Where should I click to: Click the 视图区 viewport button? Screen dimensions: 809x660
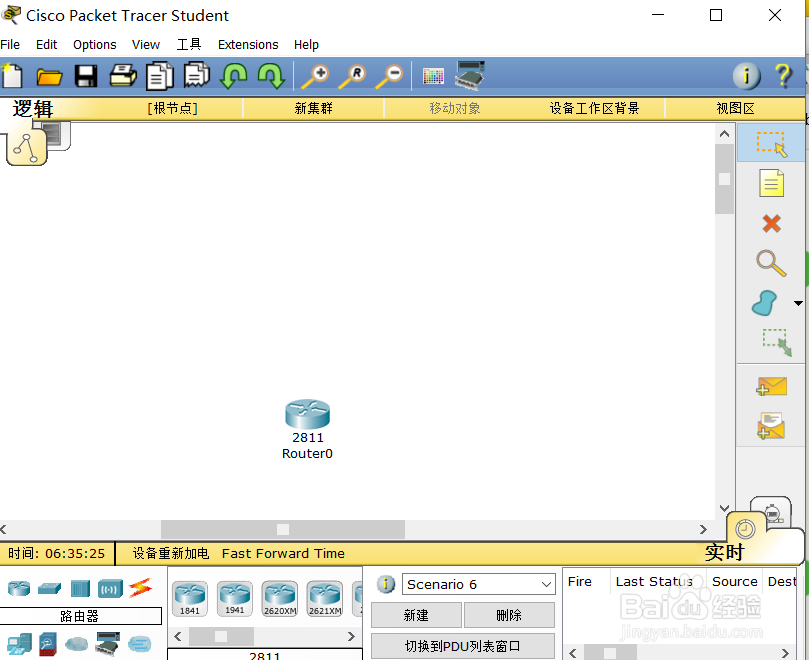735,108
